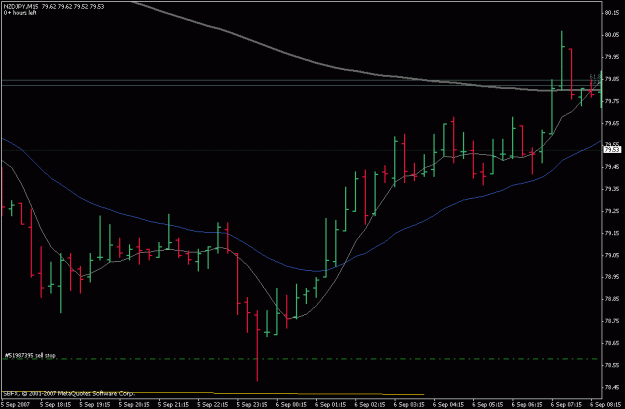The height and width of the screenshot is (409, 625).
Task: Click the '6 Sep 08:15' time label
Action: pos(606,405)
